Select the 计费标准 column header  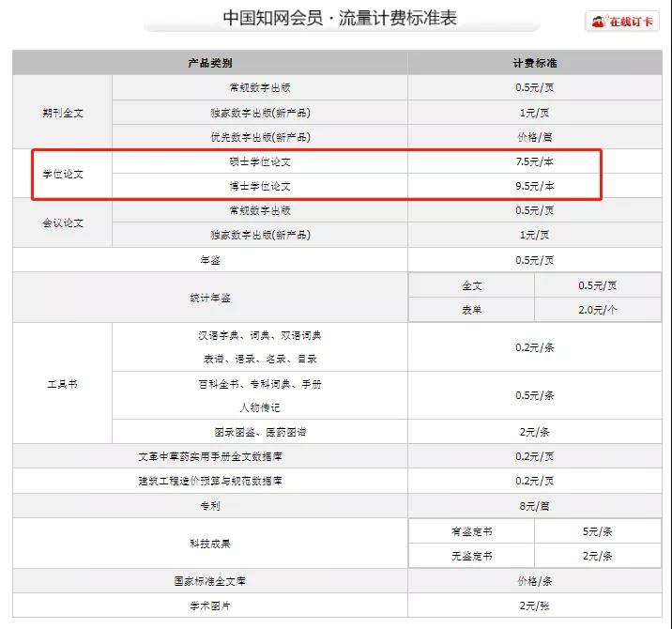[535, 63]
